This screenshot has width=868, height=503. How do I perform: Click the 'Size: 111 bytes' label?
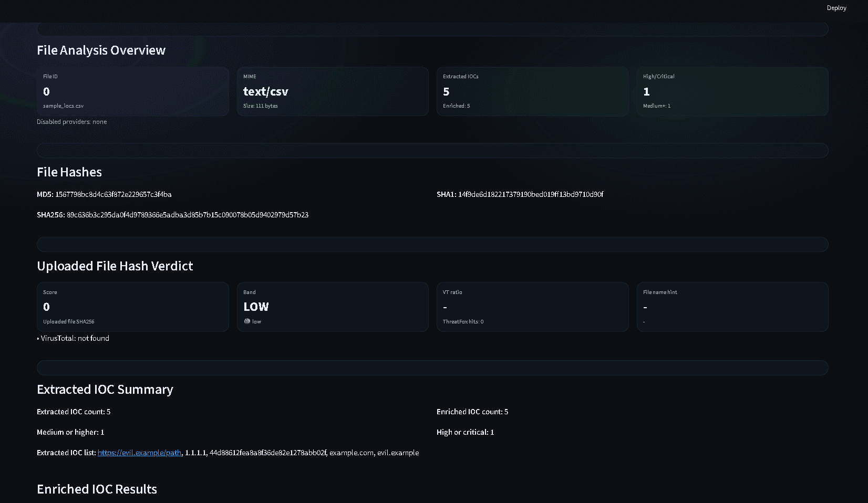(261, 106)
